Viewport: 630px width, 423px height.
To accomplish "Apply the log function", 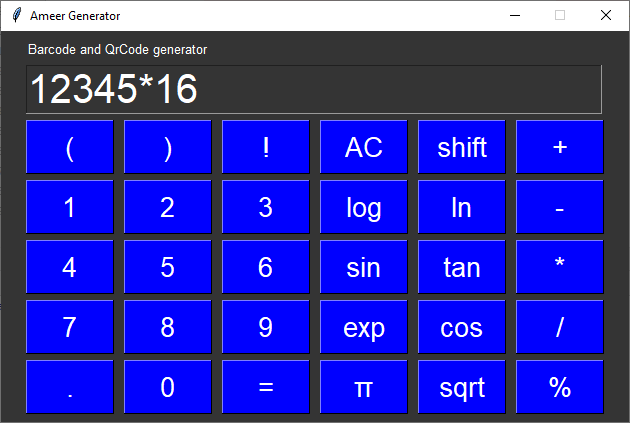I will coord(364,207).
